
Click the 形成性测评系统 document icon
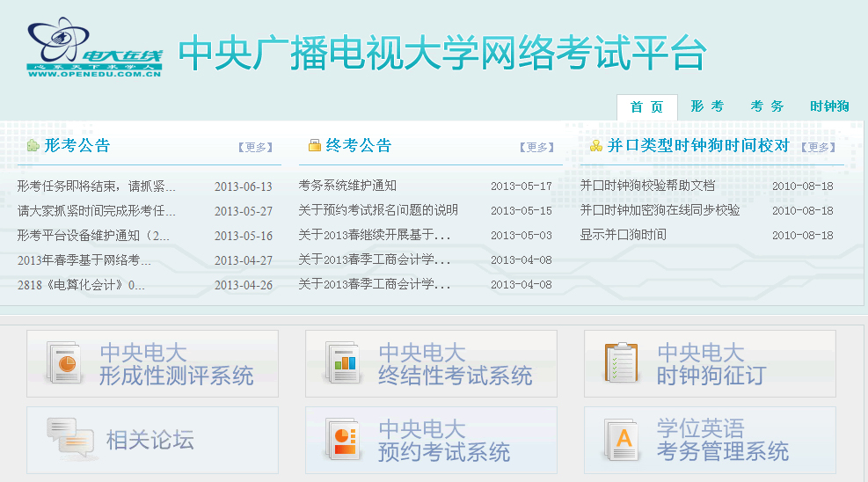(x=65, y=363)
